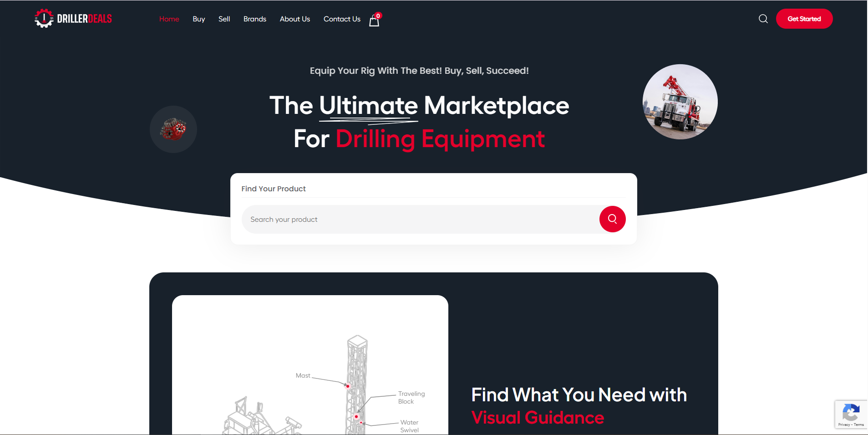The image size is (868, 435).
Task: Open the Contact Us link
Action: click(342, 19)
